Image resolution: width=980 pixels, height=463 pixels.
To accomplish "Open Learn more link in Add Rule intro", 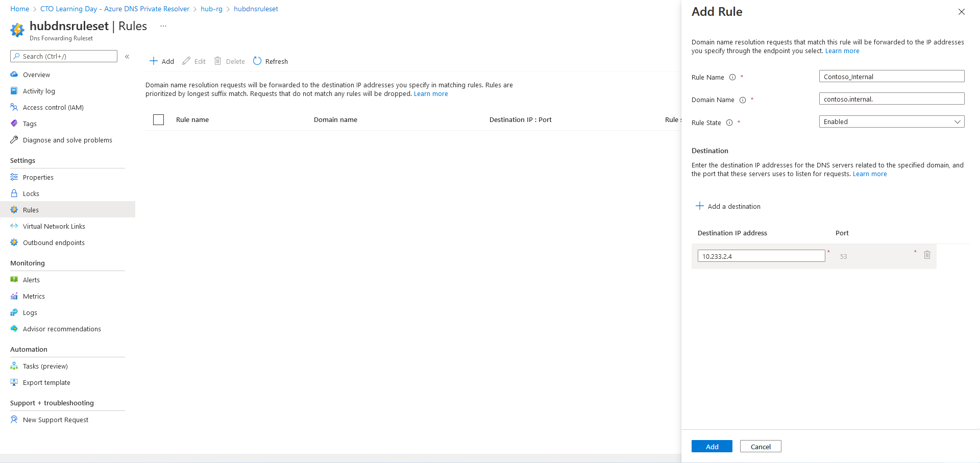I will click(842, 51).
